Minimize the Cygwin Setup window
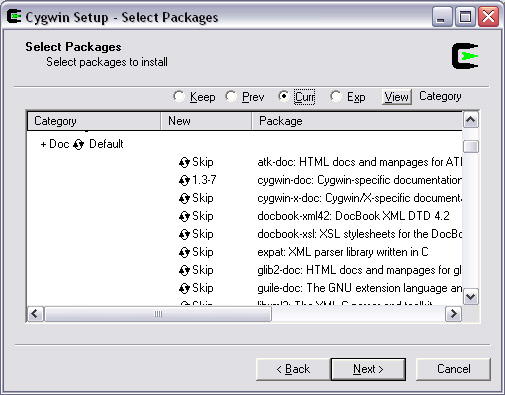 click(x=442, y=17)
